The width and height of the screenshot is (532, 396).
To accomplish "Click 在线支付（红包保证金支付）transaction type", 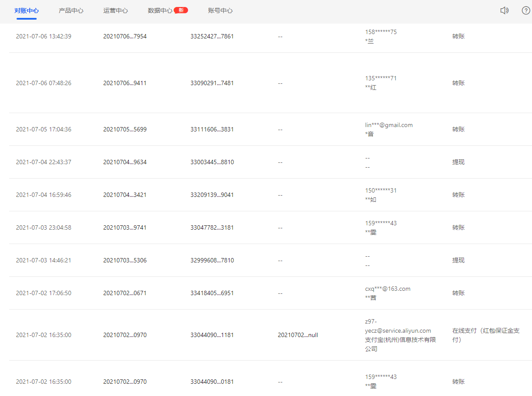I will pos(486,335).
